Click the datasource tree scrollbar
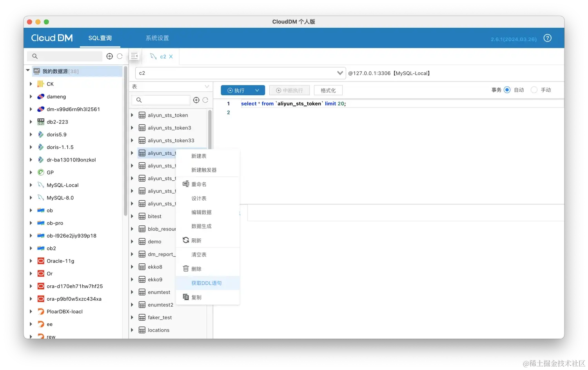Image resolution: width=588 pixels, height=370 pixels. coord(125,141)
